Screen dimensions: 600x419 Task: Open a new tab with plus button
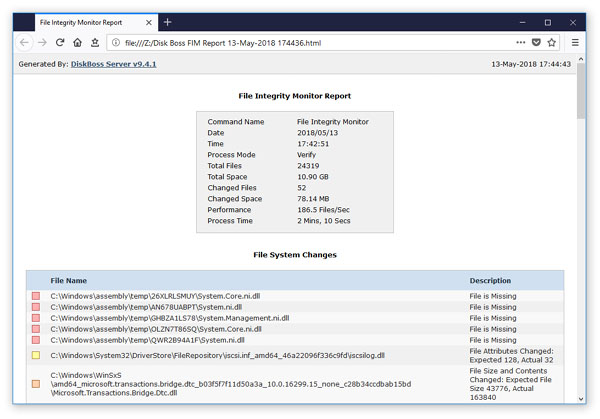pos(167,22)
